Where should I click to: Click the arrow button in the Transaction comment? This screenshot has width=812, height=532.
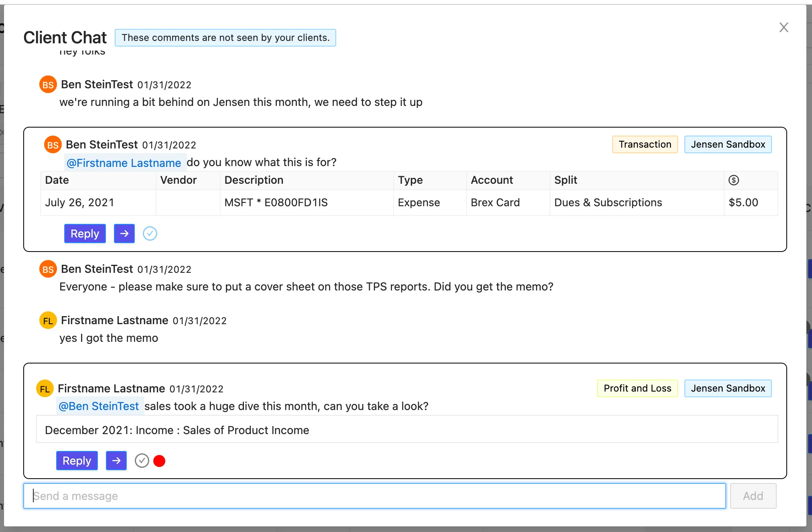[x=124, y=234]
